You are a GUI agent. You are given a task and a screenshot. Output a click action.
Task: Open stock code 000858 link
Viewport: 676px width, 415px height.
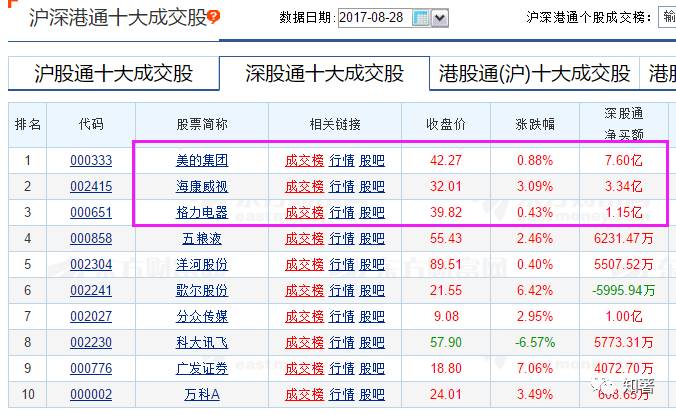click(91, 238)
